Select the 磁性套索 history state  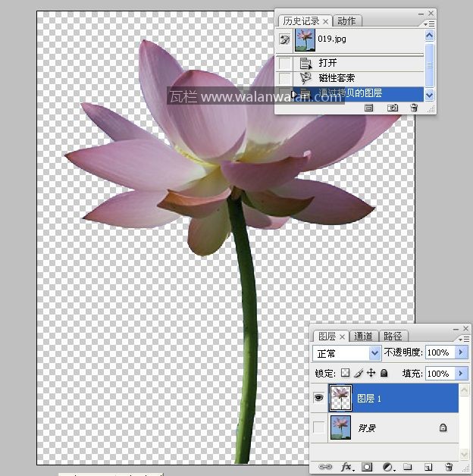tap(337, 78)
